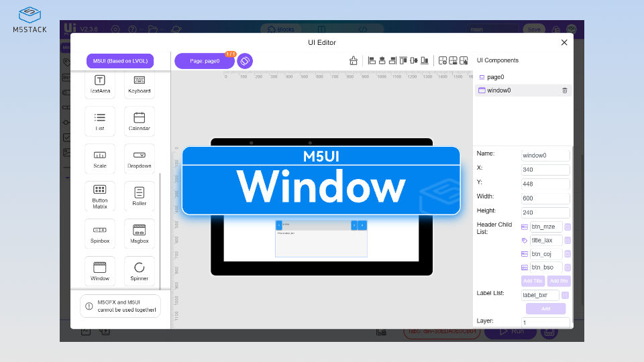
Task: Click the Add Btn button
Action: [559, 281]
